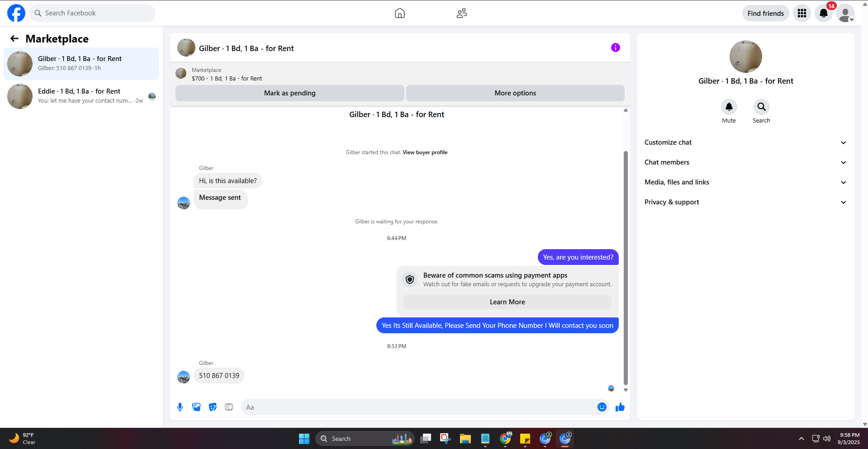The height and width of the screenshot is (449, 868).
Task: Click the shield icon in scam warning
Action: pos(410,279)
